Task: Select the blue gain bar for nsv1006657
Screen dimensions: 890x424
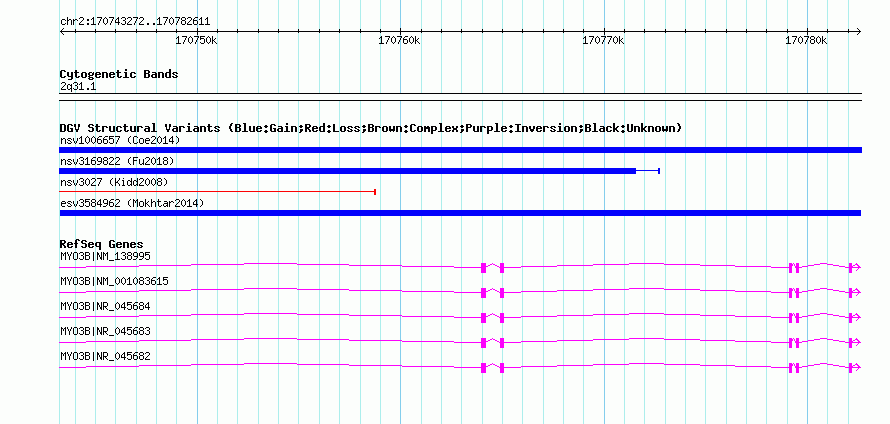Action: pyautogui.click(x=460, y=150)
